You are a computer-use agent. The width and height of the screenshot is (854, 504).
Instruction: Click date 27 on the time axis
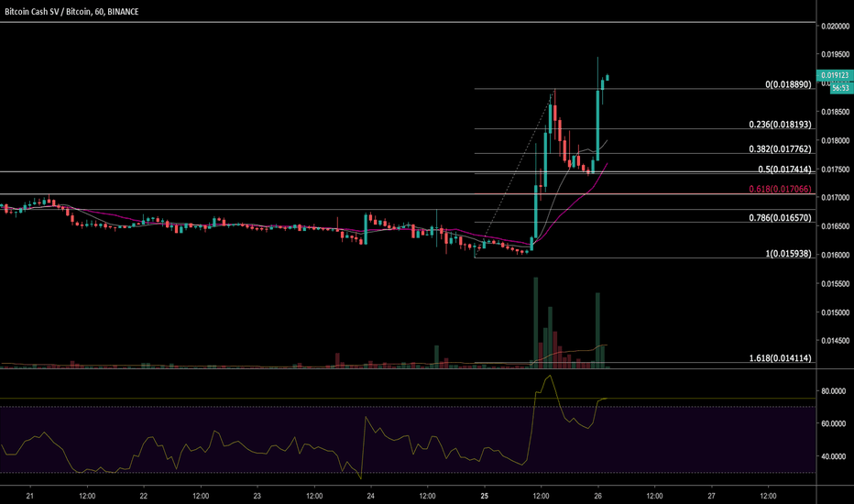point(711,496)
